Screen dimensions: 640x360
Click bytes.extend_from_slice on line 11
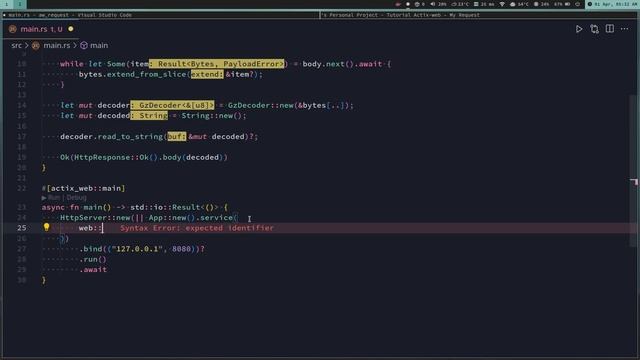click(133, 74)
